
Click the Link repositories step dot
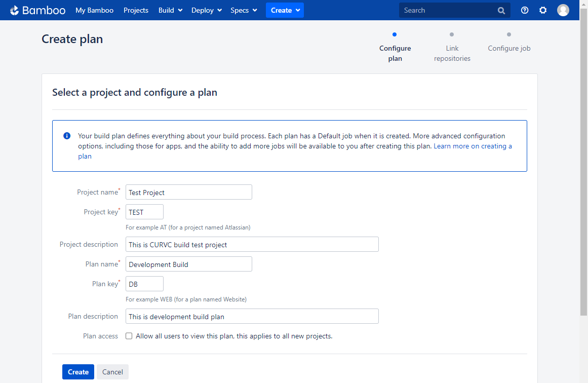[451, 34]
